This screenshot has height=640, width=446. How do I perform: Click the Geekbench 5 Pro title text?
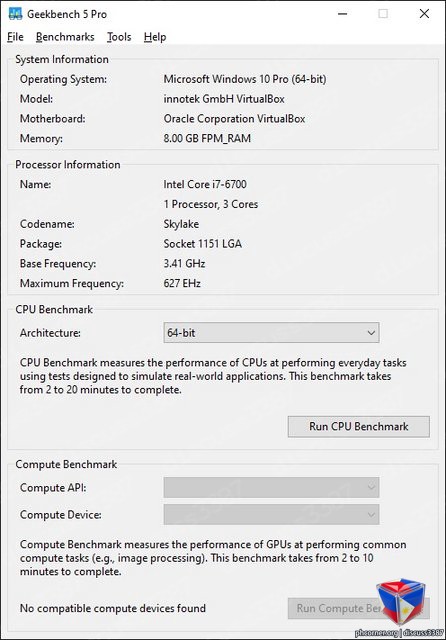pyautogui.click(x=67, y=14)
